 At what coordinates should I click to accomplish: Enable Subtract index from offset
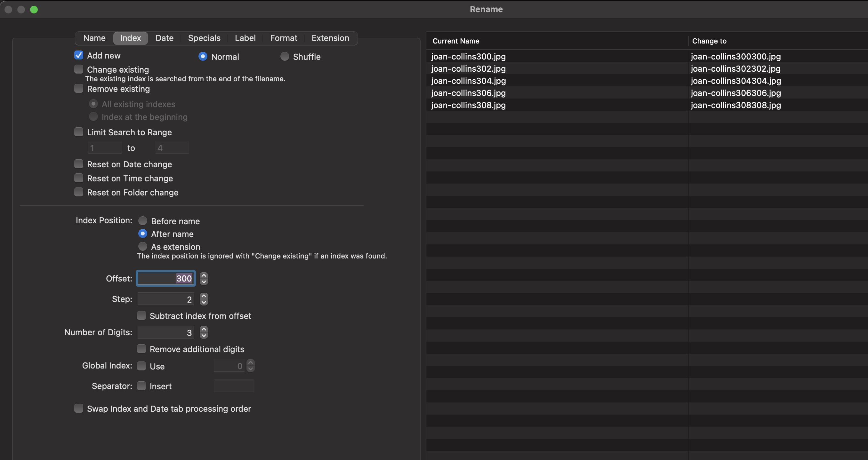point(141,315)
